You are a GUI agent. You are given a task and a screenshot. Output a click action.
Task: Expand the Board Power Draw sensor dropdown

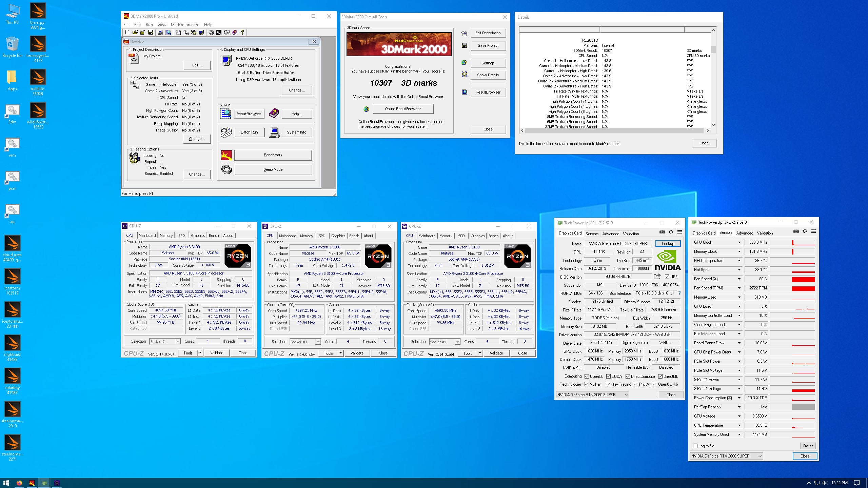(739, 343)
